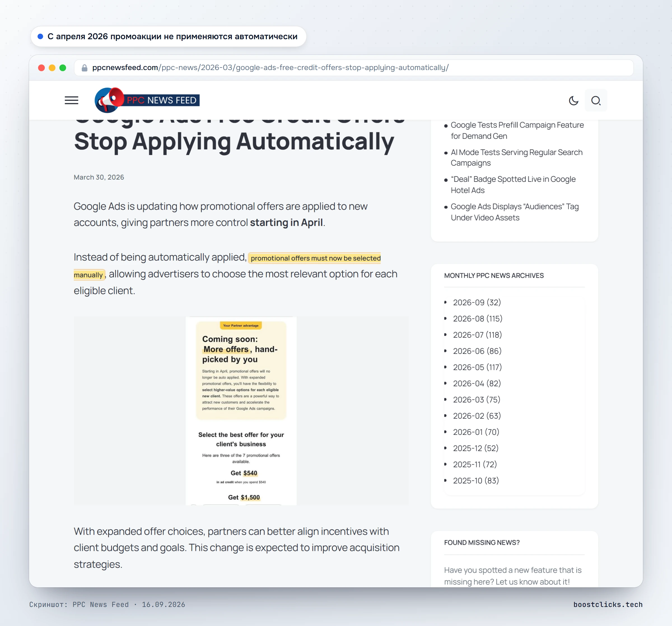
Task: Click highlighted 'promotional offers must now be selected' text
Action: click(x=315, y=258)
